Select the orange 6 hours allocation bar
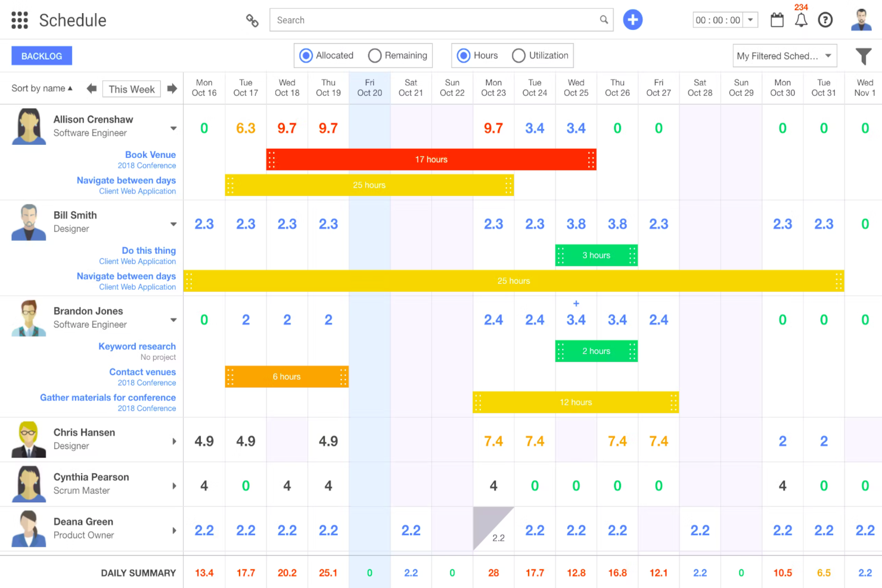The image size is (882, 588). [x=287, y=377]
